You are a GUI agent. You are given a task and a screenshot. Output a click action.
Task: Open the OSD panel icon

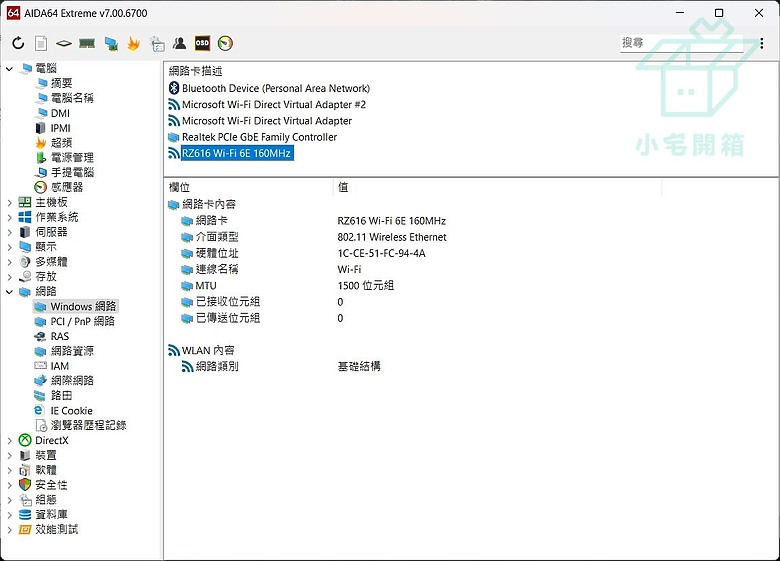[x=202, y=43]
